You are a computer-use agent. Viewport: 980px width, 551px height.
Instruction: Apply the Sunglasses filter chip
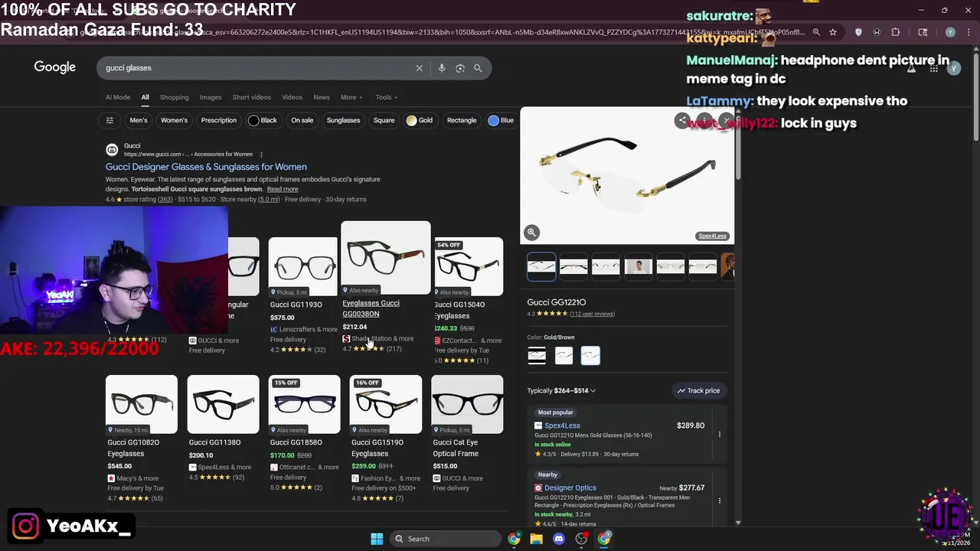[343, 120]
